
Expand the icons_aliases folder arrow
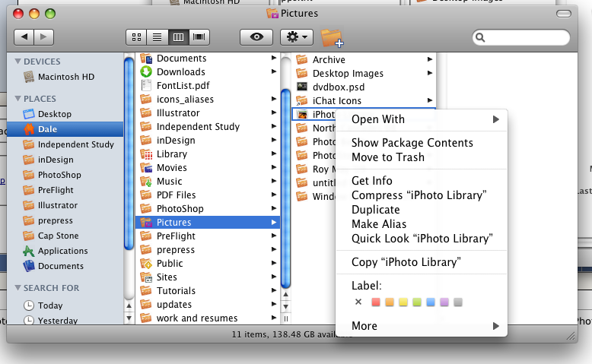pyautogui.click(x=274, y=99)
